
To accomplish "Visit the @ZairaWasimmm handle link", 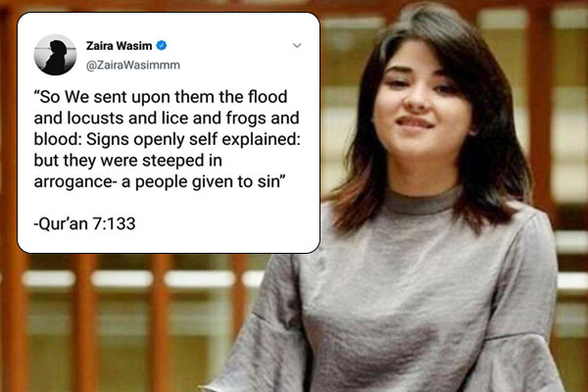I will [133, 65].
